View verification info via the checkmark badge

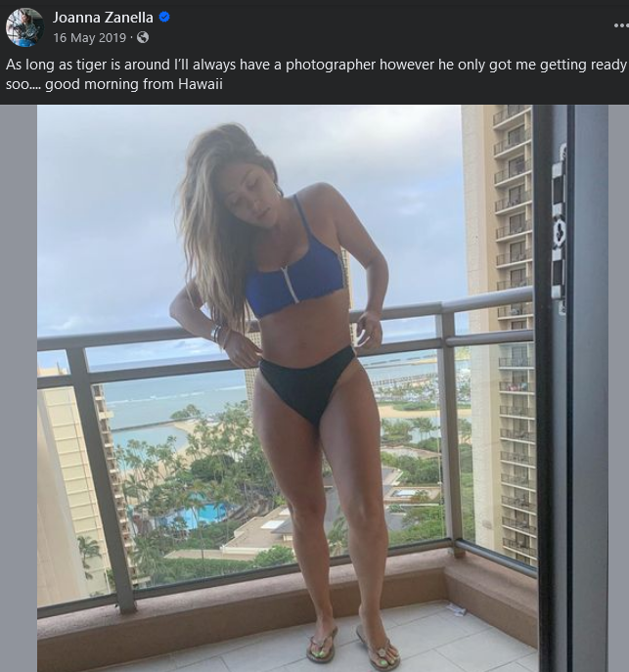[x=164, y=18]
